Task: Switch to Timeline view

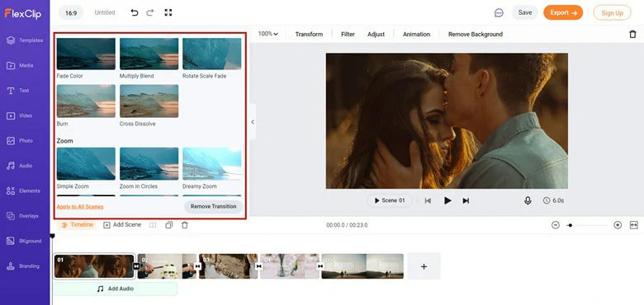Action: point(78,225)
